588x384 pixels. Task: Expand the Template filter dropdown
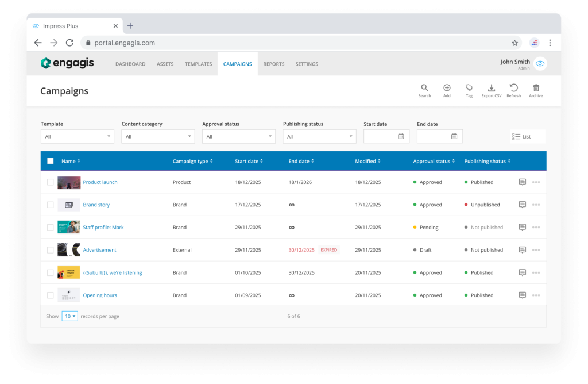tap(78, 137)
